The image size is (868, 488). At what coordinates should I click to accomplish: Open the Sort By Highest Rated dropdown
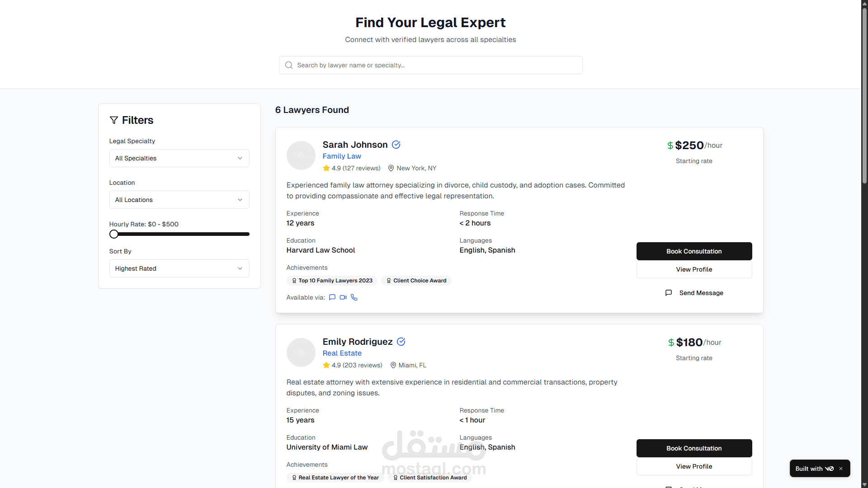(x=179, y=268)
